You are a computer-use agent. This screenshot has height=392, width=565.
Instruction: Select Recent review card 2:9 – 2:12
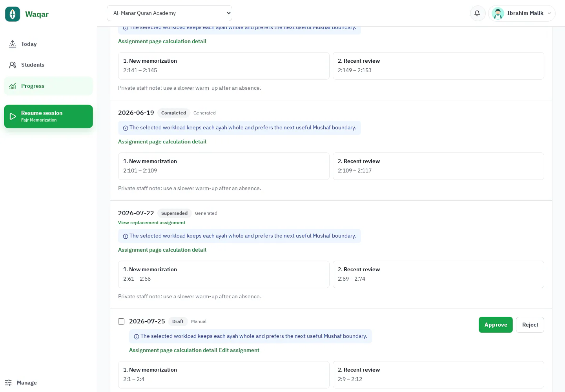(438, 375)
